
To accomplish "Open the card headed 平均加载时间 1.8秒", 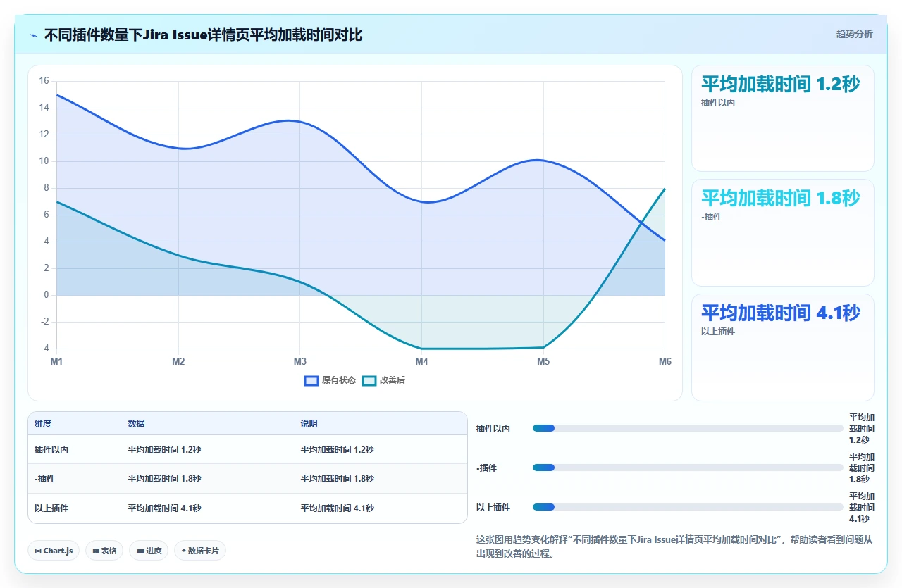I will pyautogui.click(x=783, y=232).
